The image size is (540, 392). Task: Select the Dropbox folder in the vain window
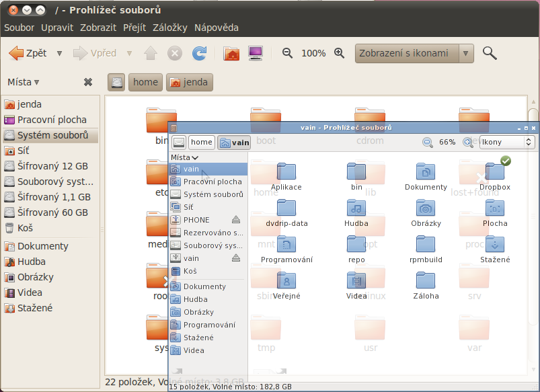coord(495,175)
